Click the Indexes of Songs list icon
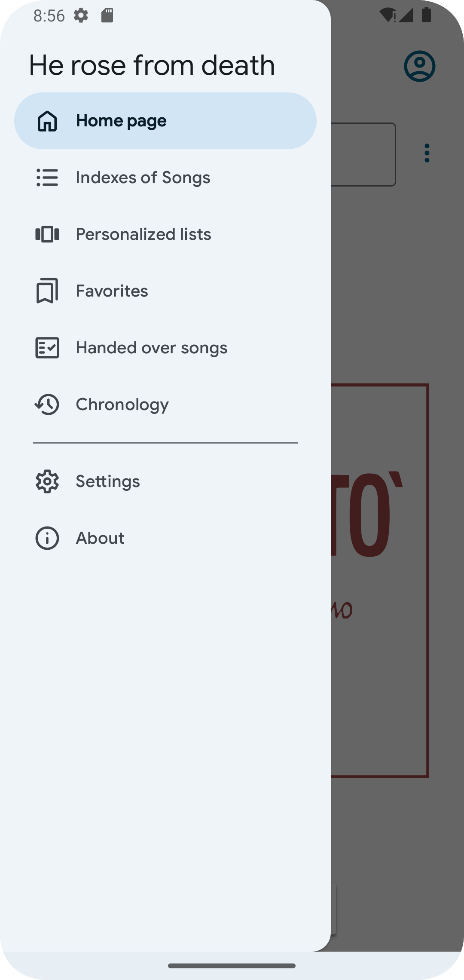The height and width of the screenshot is (980, 464). click(47, 178)
